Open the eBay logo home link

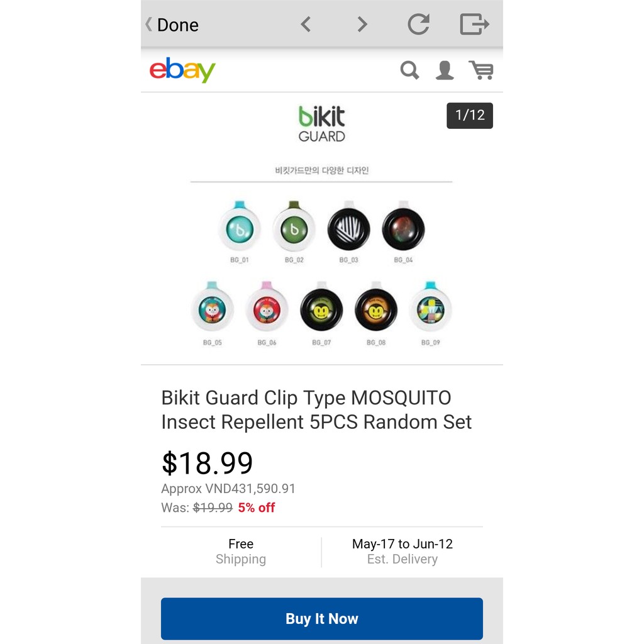click(x=182, y=70)
